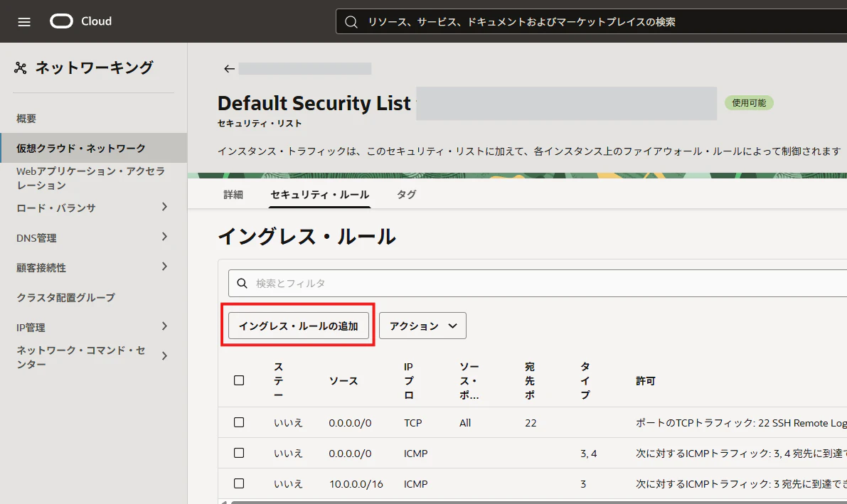Click the destination port 22 cell
The image size is (847, 504).
[531, 423]
